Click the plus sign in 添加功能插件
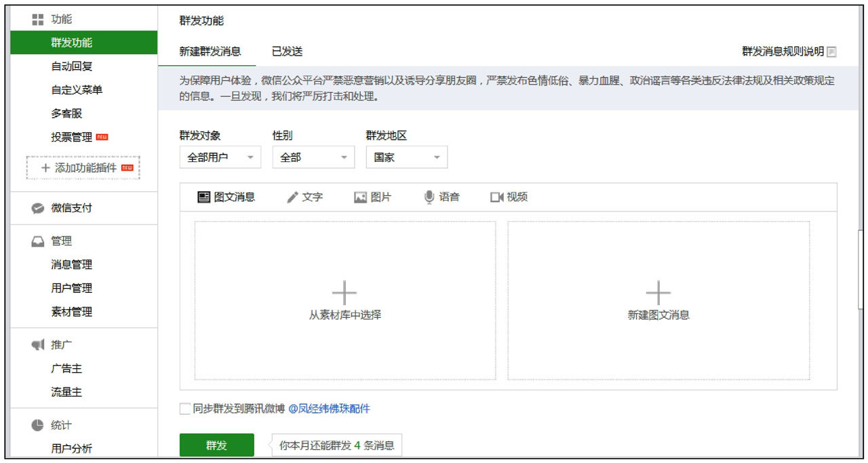The width and height of the screenshot is (868, 463). [x=45, y=167]
